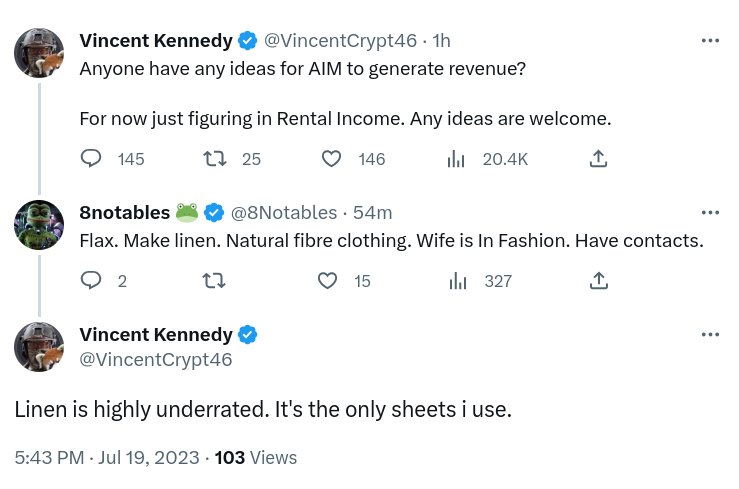739x489 pixels.
Task: Reply to Vincent Kennedy's AIM revenue tweet
Action: click(x=91, y=159)
